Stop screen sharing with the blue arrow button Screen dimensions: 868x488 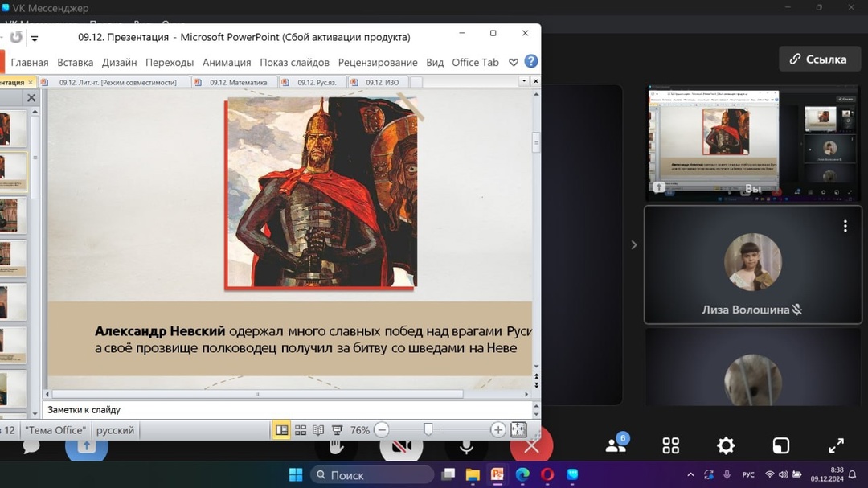point(86,446)
